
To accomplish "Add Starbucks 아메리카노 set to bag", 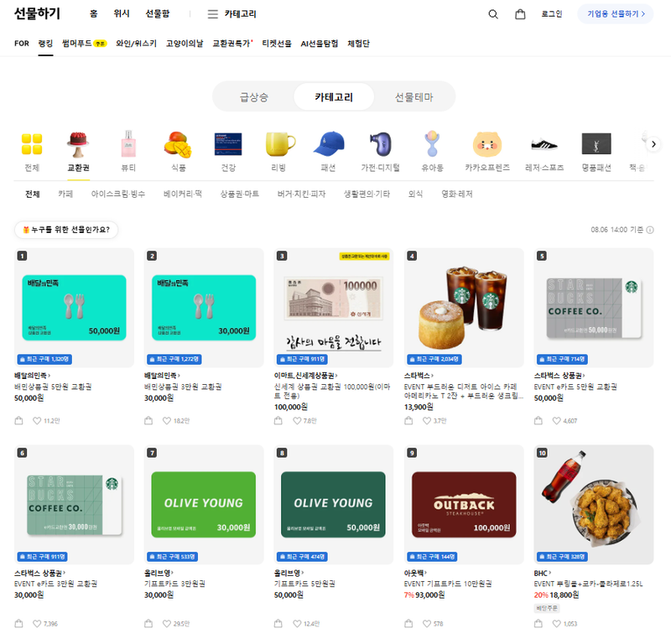I will pyautogui.click(x=408, y=421).
